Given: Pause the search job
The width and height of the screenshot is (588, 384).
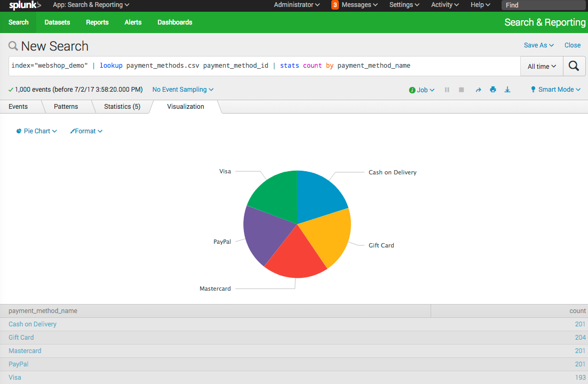Looking at the screenshot, I should [x=447, y=90].
